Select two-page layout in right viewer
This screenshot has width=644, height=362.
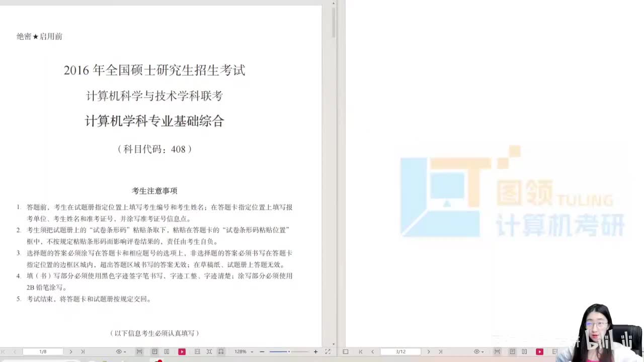[524, 352]
